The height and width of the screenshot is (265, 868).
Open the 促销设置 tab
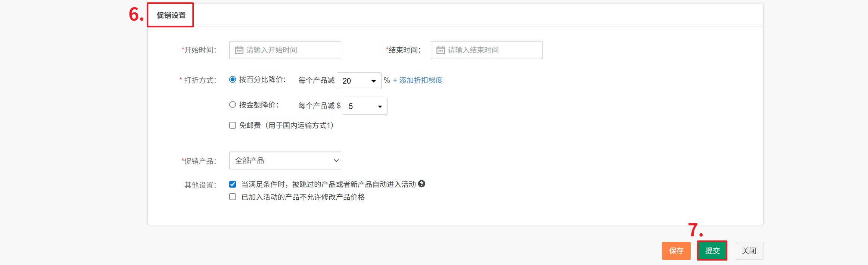(x=171, y=15)
